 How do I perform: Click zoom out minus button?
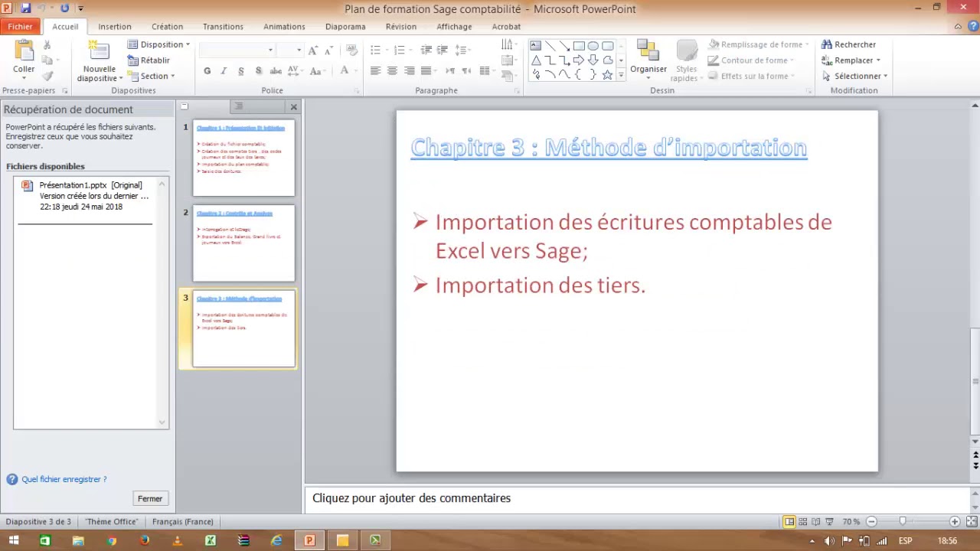871,521
